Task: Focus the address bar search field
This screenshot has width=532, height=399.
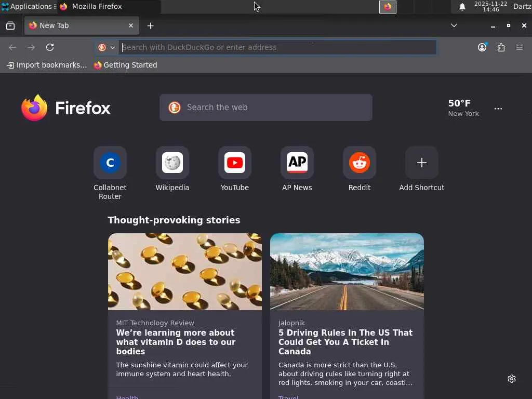Action: click(x=278, y=47)
